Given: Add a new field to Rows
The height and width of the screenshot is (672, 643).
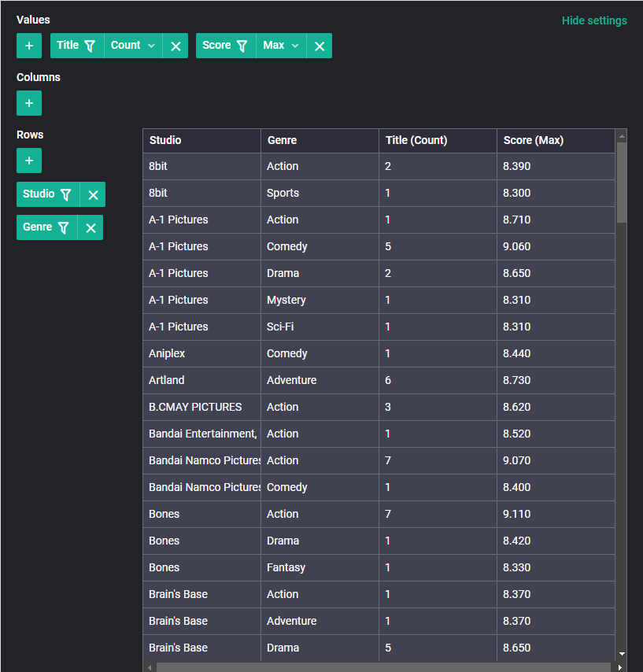Looking at the screenshot, I should click(29, 161).
